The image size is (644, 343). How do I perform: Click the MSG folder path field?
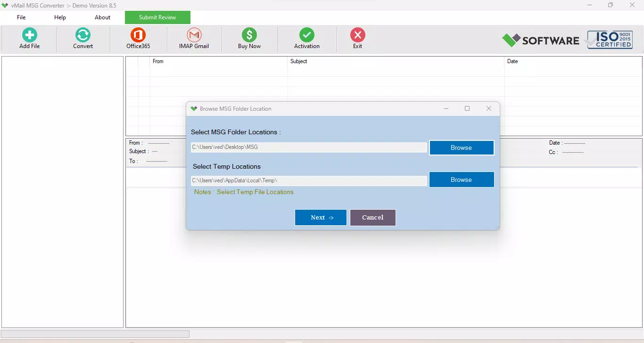tap(309, 147)
